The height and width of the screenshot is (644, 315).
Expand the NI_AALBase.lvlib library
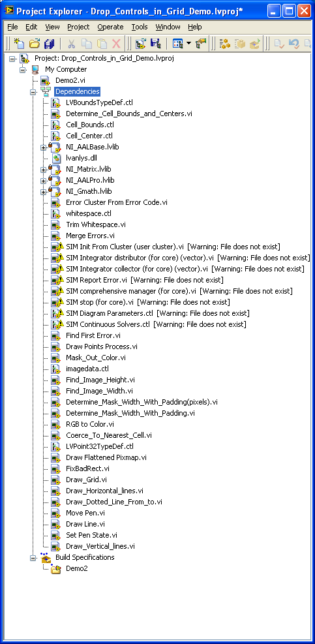(x=43, y=147)
